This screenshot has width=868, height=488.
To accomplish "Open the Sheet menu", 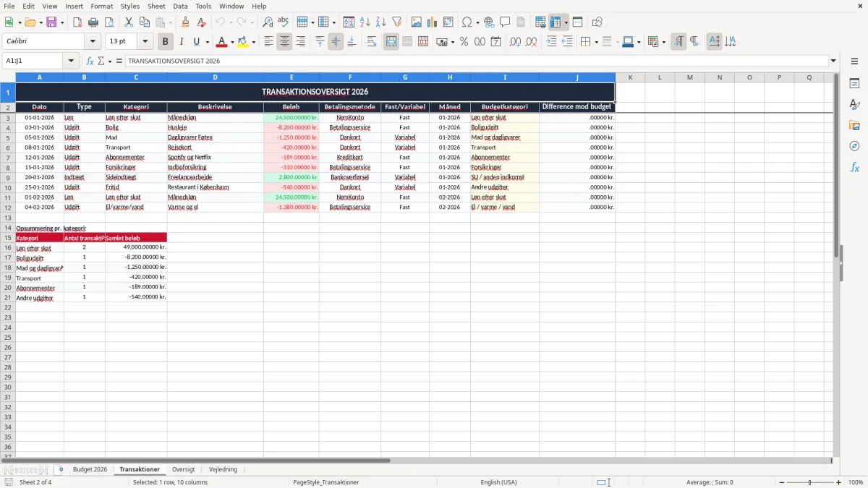I will (x=156, y=6).
